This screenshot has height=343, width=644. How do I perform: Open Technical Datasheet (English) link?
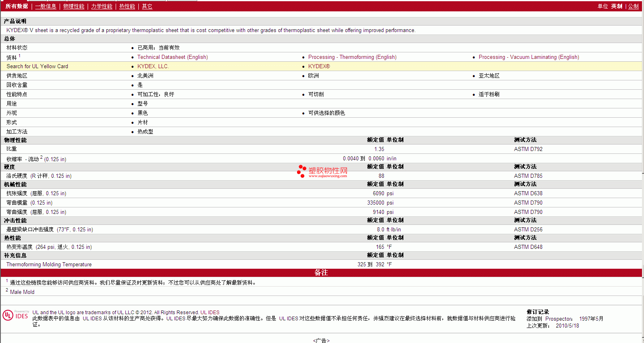coord(172,57)
